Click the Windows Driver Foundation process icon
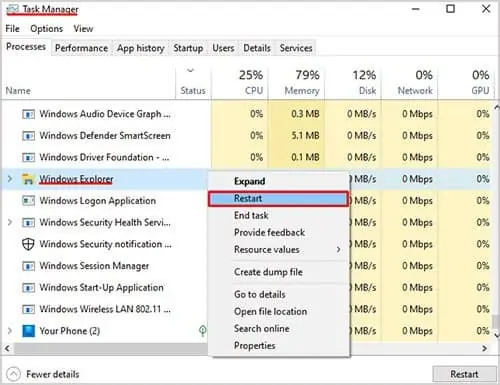This screenshot has width=500, height=385. click(28, 157)
